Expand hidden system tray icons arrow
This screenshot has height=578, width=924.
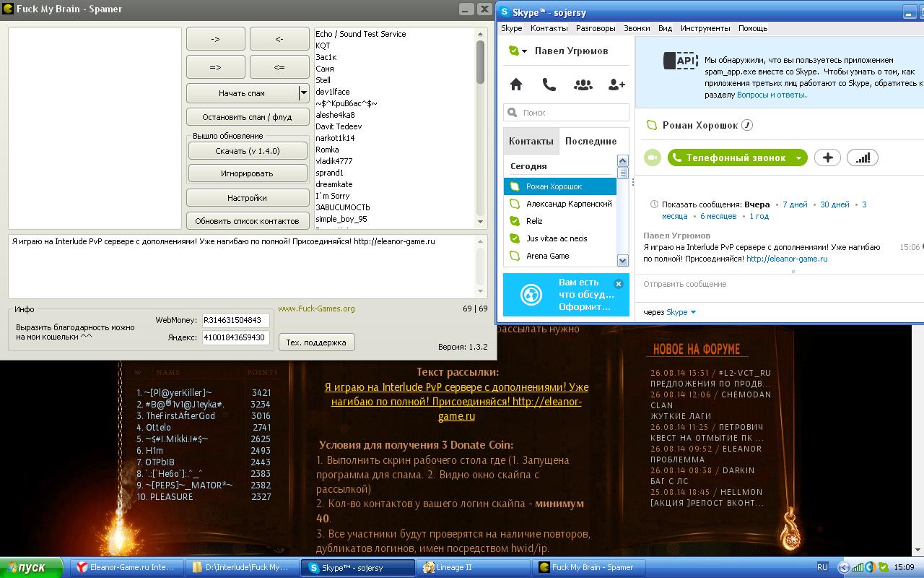point(843,568)
